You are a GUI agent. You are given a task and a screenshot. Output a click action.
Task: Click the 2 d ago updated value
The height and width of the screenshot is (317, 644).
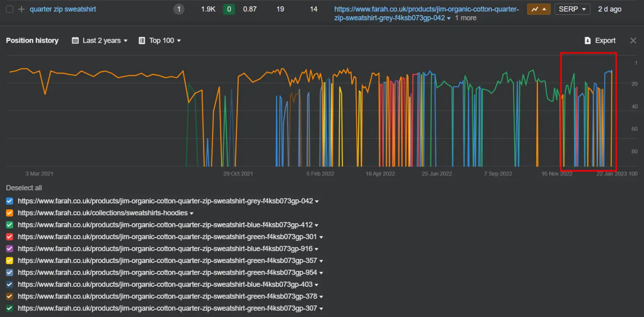[x=610, y=9]
